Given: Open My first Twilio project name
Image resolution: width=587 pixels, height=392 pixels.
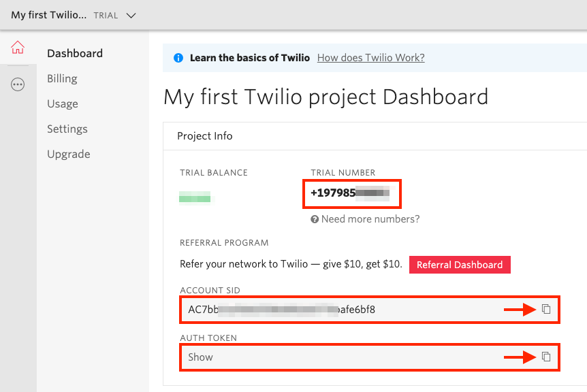Looking at the screenshot, I should click(48, 15).
